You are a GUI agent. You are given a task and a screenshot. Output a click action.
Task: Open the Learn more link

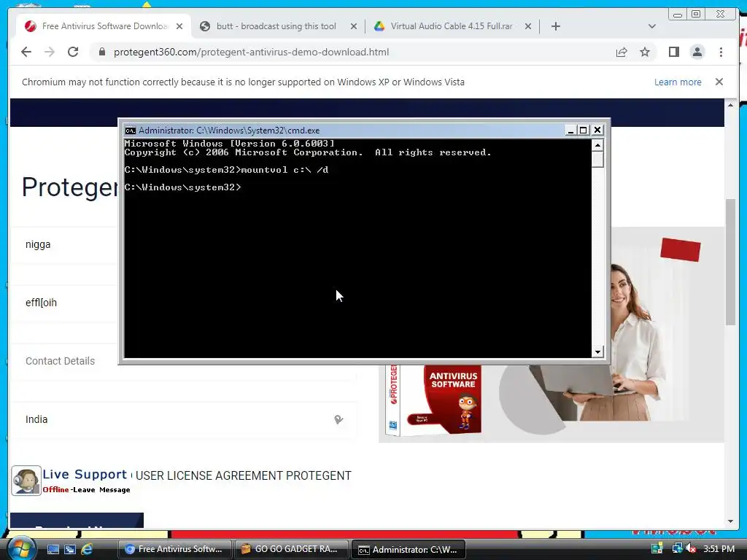tap(678, 82)
